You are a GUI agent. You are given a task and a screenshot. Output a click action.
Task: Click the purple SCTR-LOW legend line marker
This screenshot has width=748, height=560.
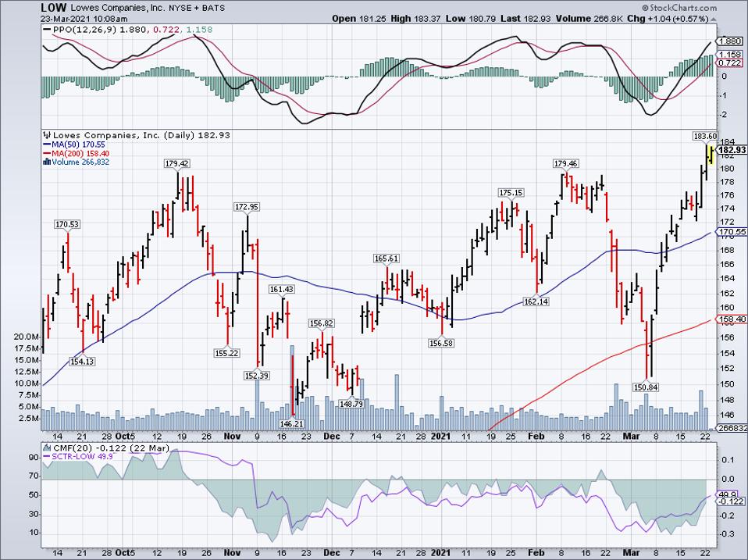(x=47, y=456)
